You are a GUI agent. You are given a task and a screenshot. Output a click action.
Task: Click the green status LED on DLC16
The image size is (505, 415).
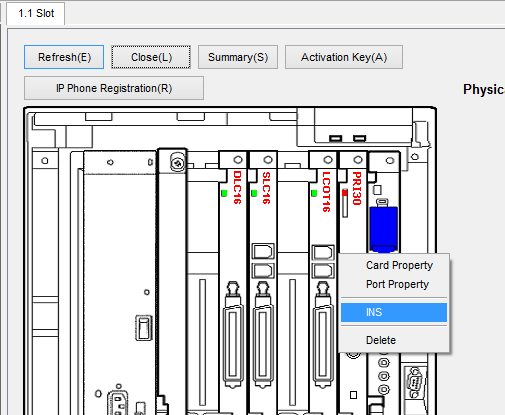pyautogui.click(x=224, y=193)
